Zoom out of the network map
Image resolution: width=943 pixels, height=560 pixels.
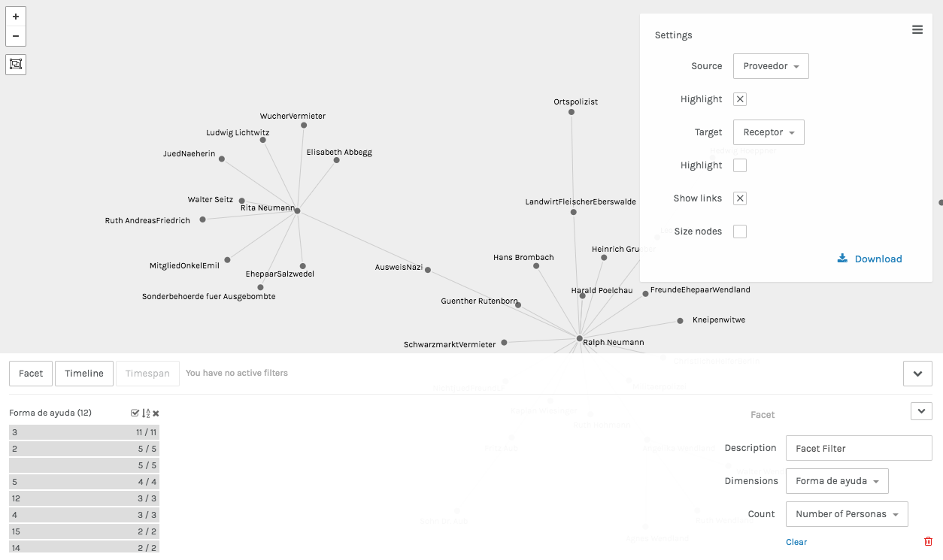pyautogui.click(x=16, y=36)
